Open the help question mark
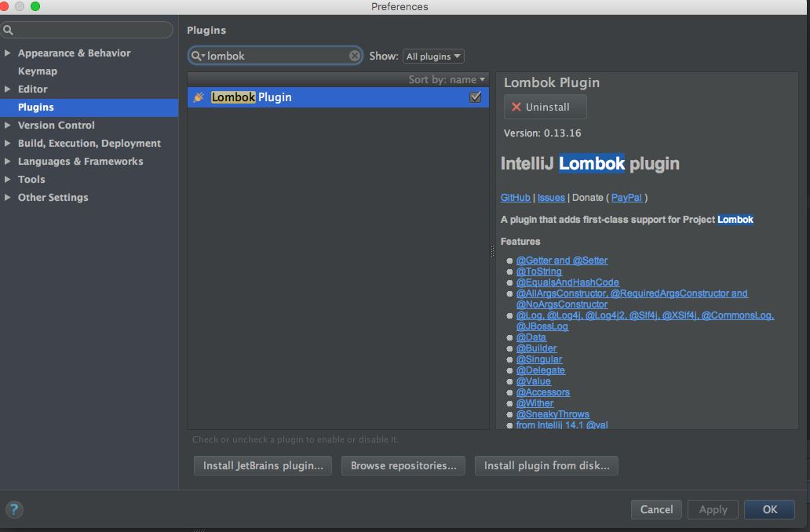Image resolution: width=810 pixels, height=532 pixels. coord(14,509)
